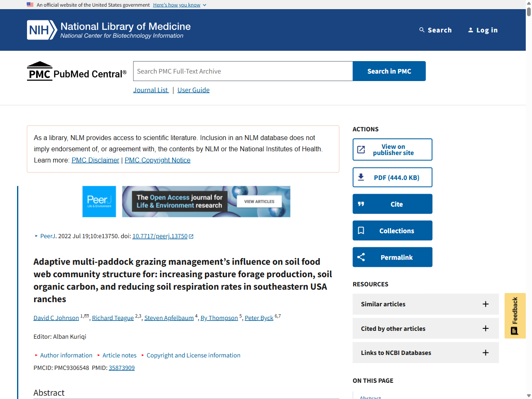This screenshot has height=399, width=532.
Task: Open the Feedback side tab
Action: [x=515, y=316]
